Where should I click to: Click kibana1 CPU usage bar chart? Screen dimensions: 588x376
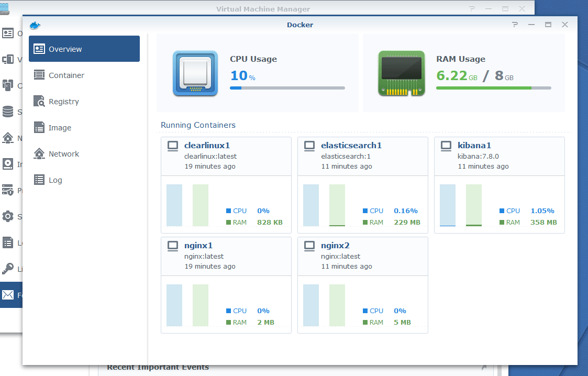click(447, 205)
